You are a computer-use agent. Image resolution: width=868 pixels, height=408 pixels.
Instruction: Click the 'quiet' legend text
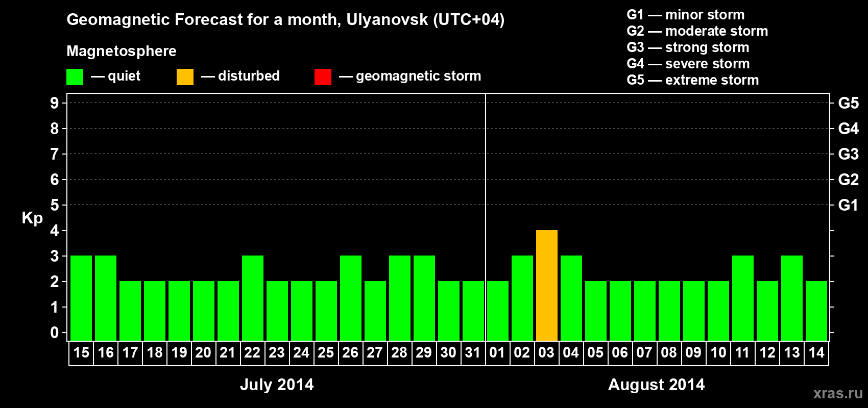124,76
